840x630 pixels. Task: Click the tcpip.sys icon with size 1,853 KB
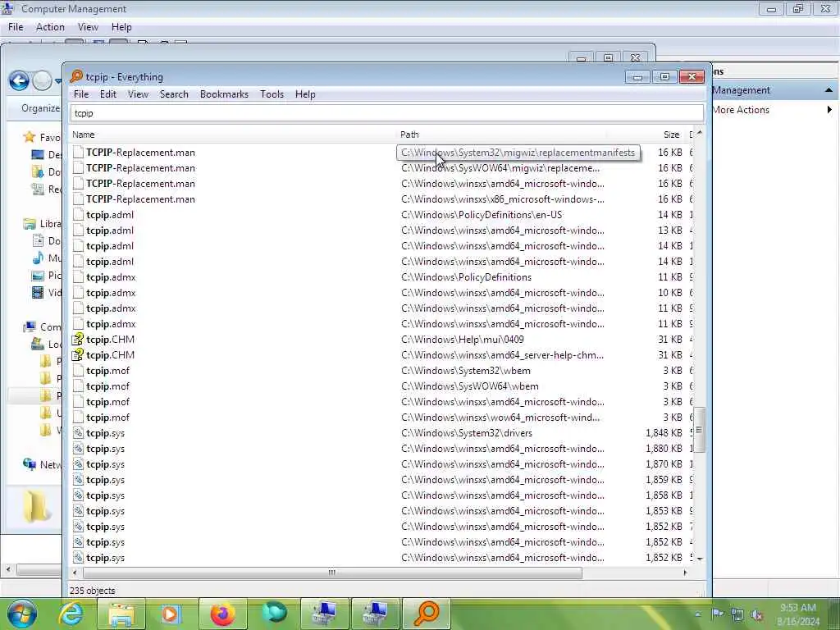78,510
